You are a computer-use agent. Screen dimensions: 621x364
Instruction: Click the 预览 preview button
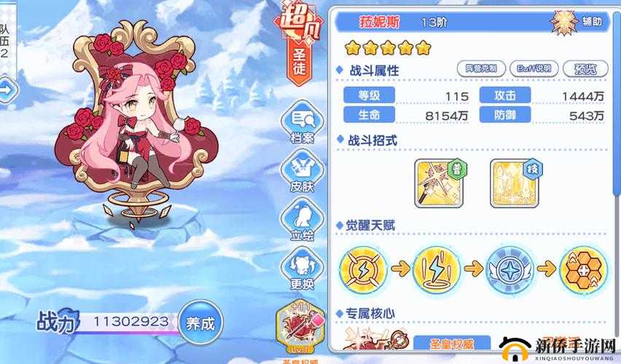585,69
